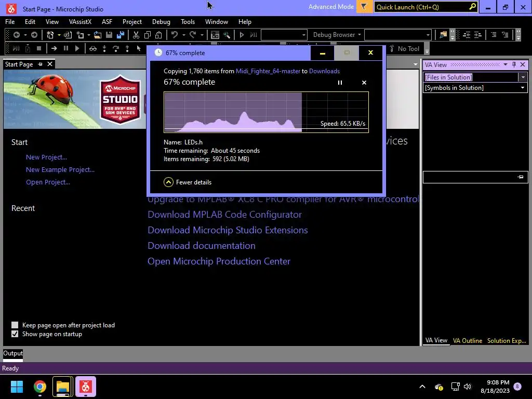
Task: Switch to the Solution Explorer tab
Action: 507,341
